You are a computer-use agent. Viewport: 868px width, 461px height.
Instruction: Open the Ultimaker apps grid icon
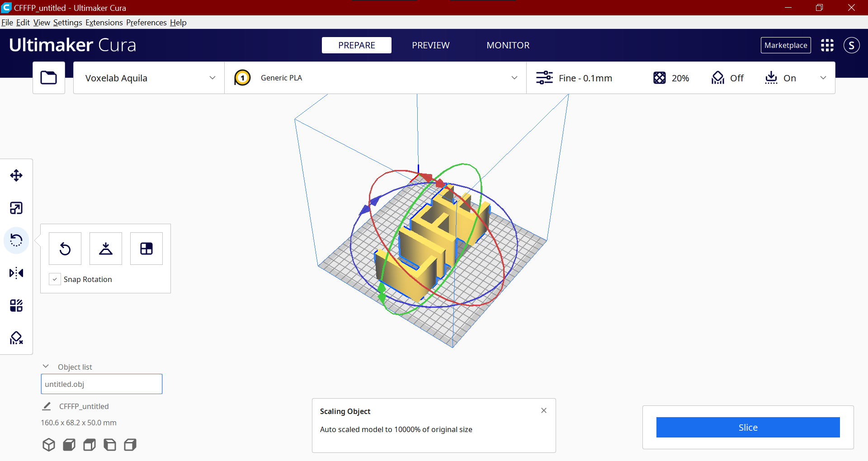point(827,45)
